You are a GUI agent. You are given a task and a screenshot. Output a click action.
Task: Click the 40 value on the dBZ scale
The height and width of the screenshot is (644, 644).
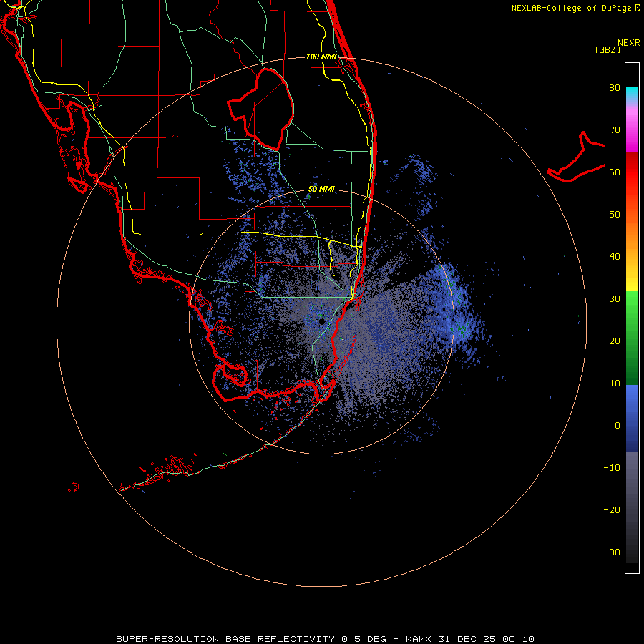pos(615,257)
